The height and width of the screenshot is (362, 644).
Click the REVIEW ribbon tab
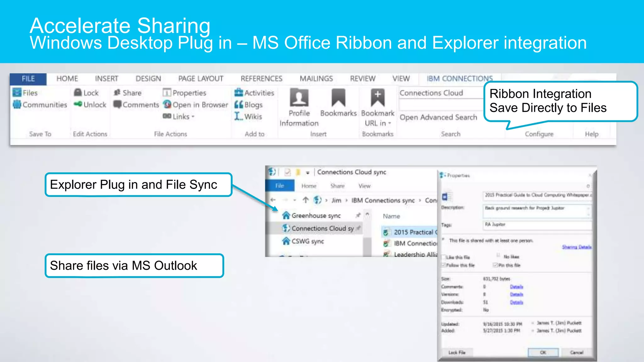coord(363,79)
